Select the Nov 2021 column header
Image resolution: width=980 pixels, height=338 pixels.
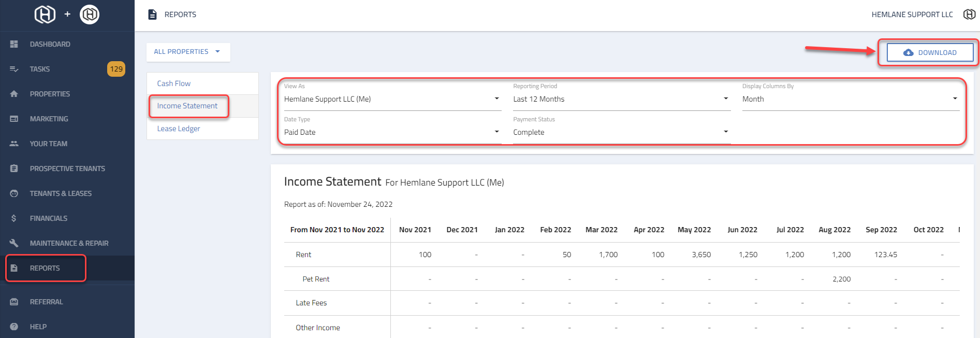coord(415,230)
